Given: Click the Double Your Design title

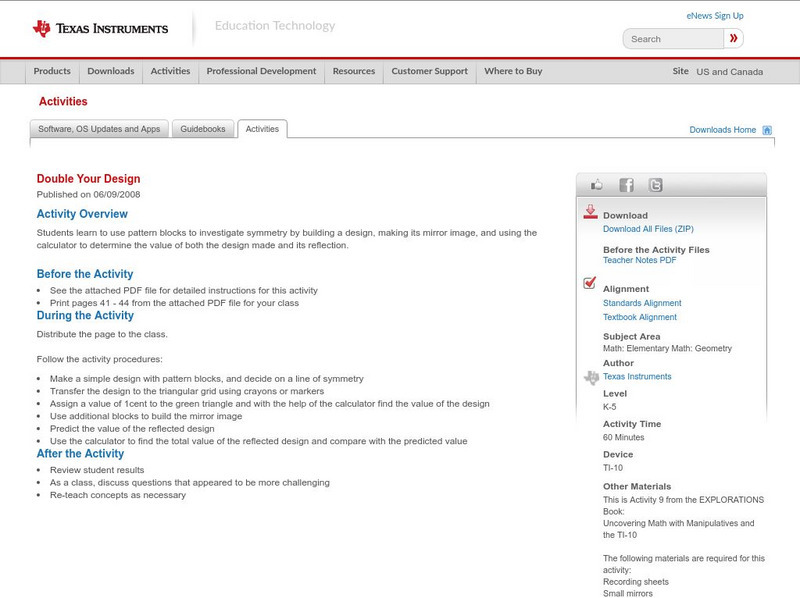Looking at the screenshot, I should [88, 179].
